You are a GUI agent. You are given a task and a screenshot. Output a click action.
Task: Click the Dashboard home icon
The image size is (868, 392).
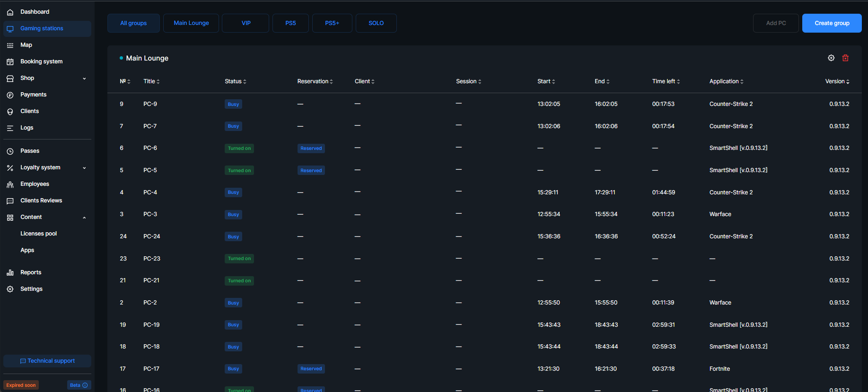pos(10,12)
